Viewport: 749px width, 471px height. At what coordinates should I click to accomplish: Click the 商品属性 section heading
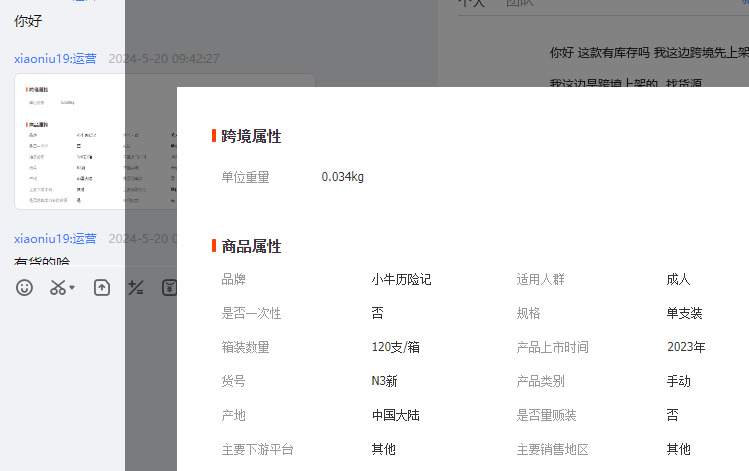click(x=251, y=246)
